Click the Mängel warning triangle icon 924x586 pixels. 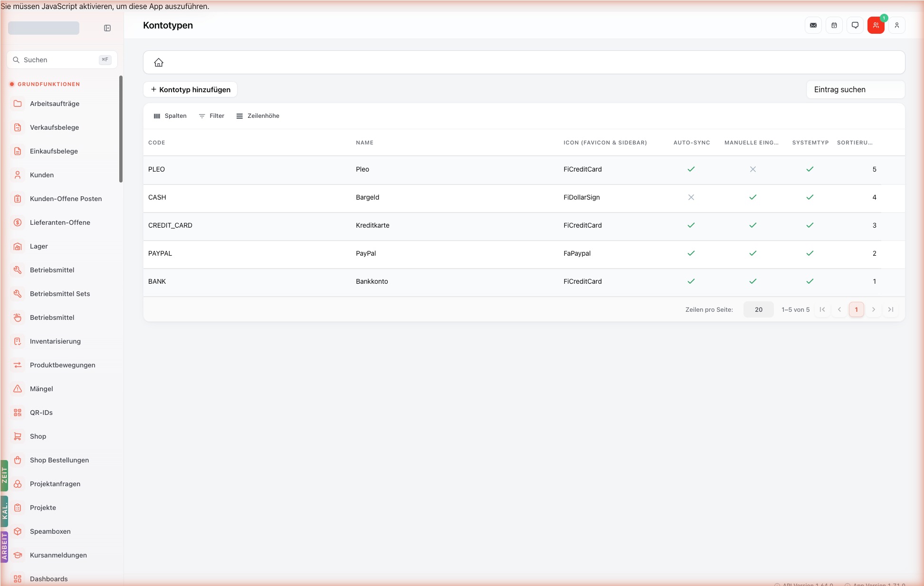click(18, 389)
